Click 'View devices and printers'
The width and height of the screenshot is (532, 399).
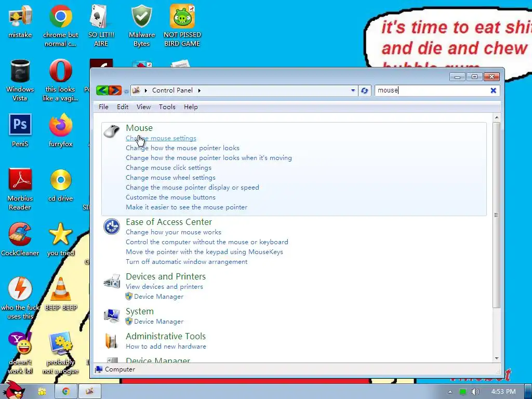[x=164, y=287]
